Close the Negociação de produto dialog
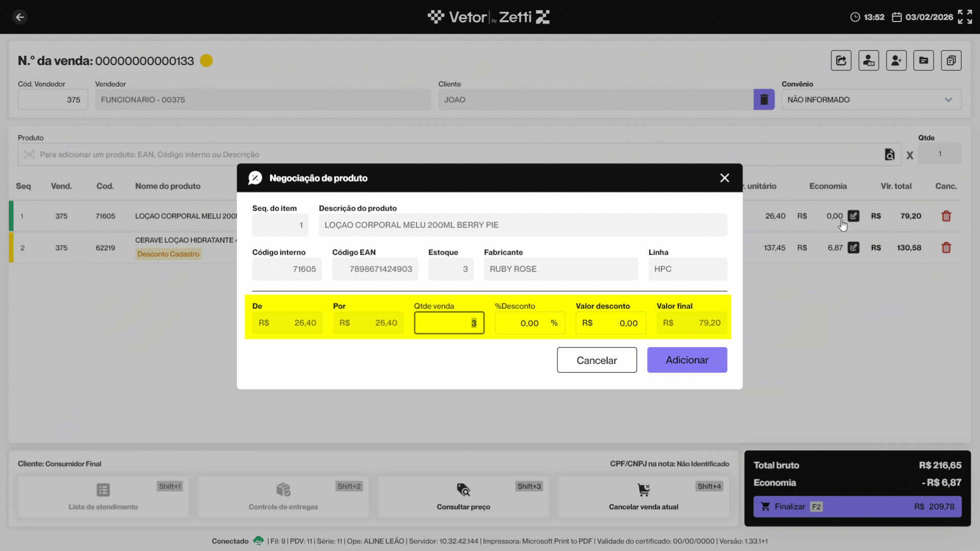 (x=724, y=178)
